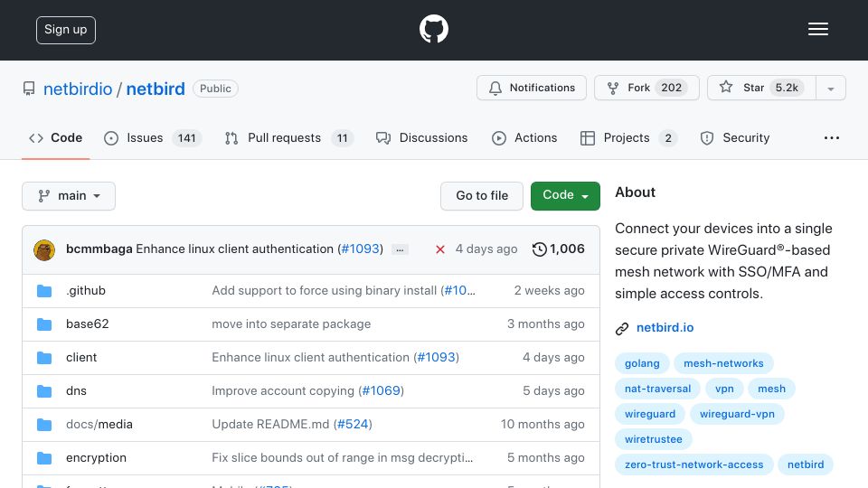The height and width of the screenshot is (488, 868).
Task: Open #1069 link in dns row
Action: coord(381,390)
